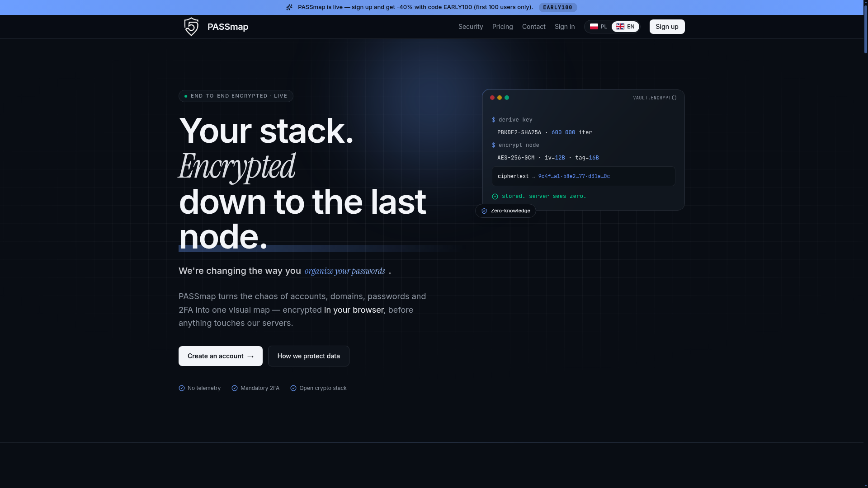Click the VAULT.ENCRYPT() title text
Image resolution: width=868 pixels, height=488 pixels.
coord(655,98)
